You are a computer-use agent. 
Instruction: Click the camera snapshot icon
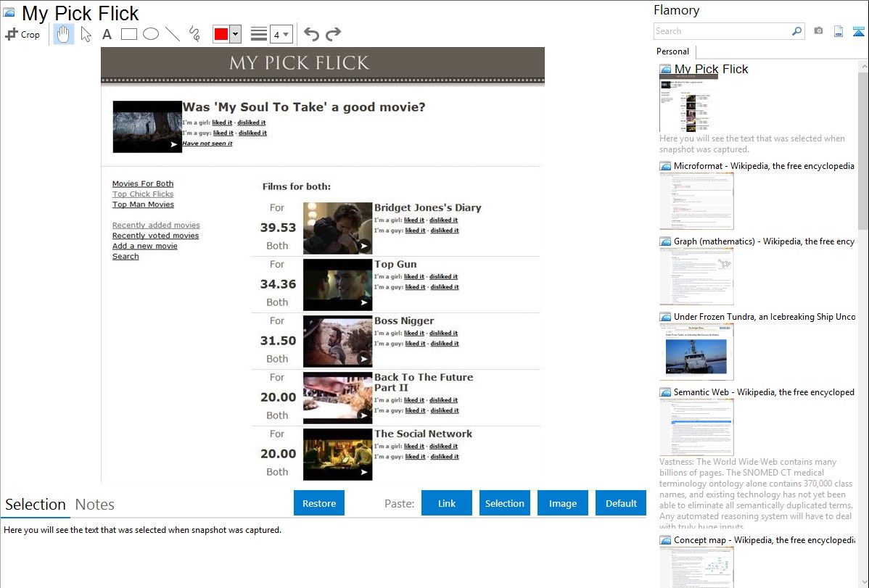(x=818, y=31)
